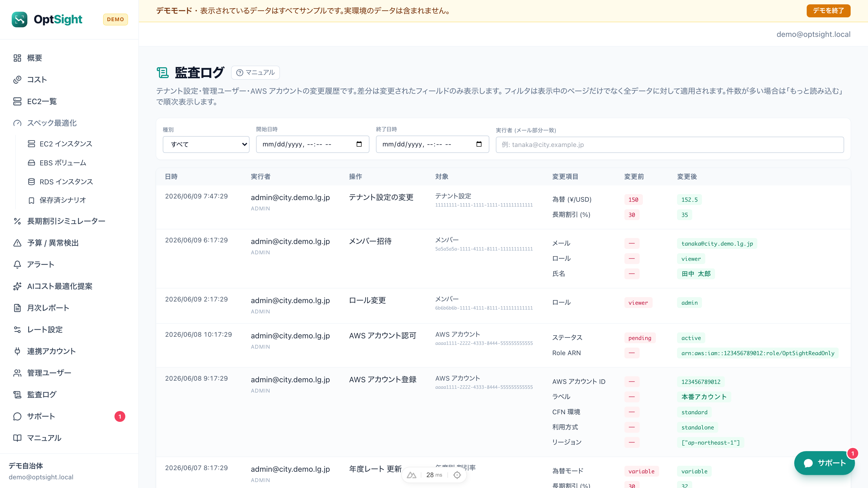
Task: Click the 本番アカウント label value
Action: 704,397
